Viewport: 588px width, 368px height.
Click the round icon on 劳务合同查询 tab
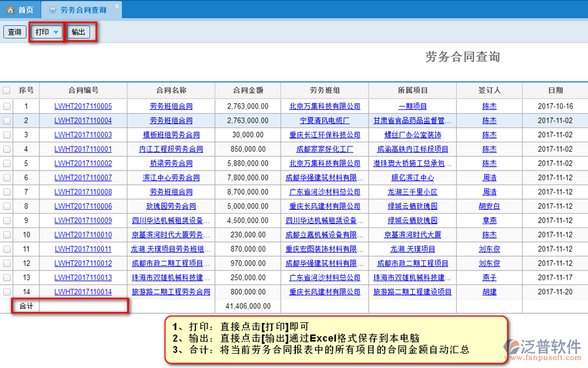click(52, 10)
